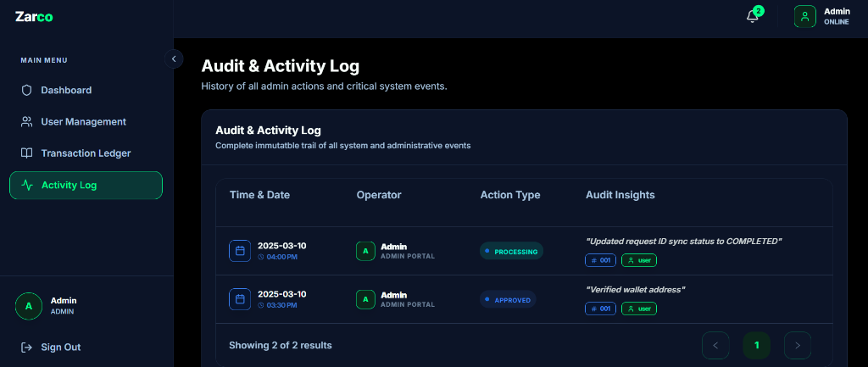Click the green notification badge showing 2
Viewport: 868px width, 367px height.
click(x=759, y=11)
